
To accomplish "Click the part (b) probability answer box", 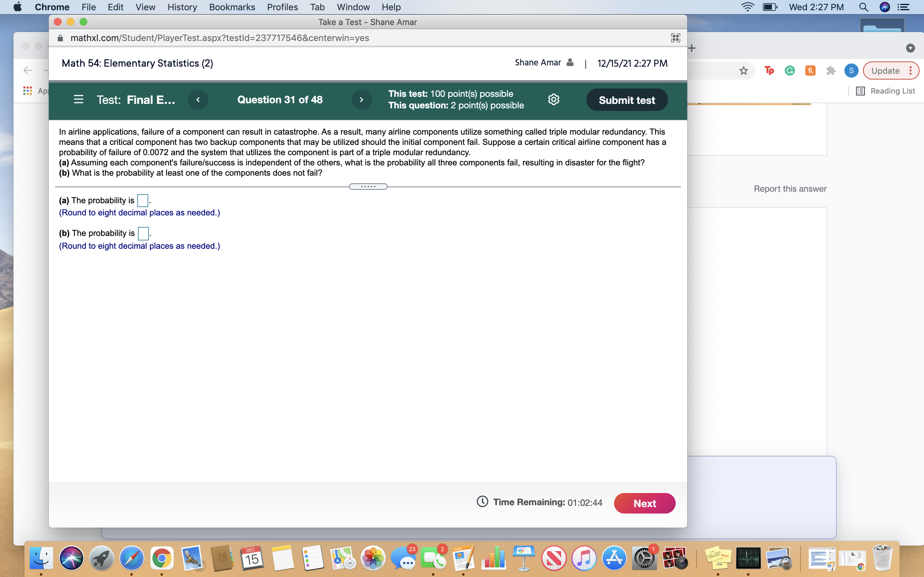I will click(x=143, y=233).
